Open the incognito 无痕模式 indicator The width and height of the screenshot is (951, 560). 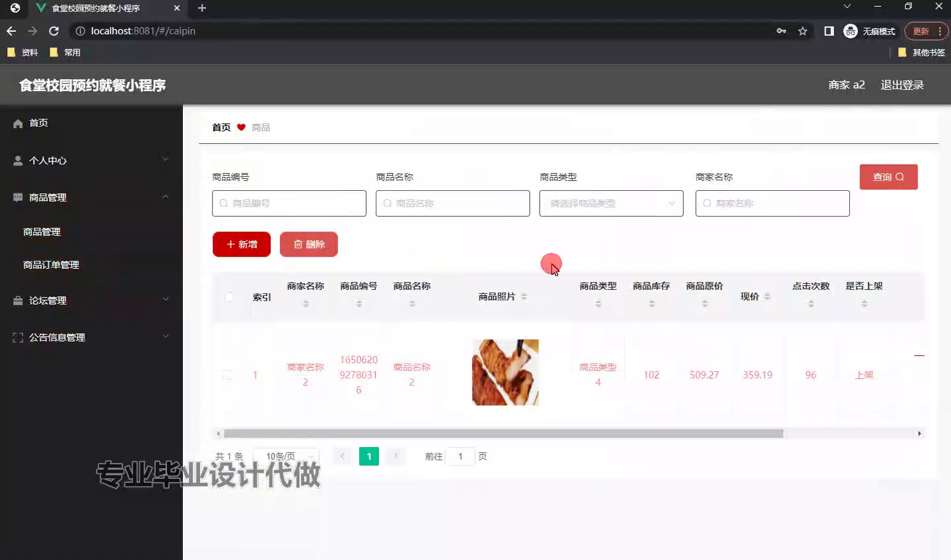point(869,31)
